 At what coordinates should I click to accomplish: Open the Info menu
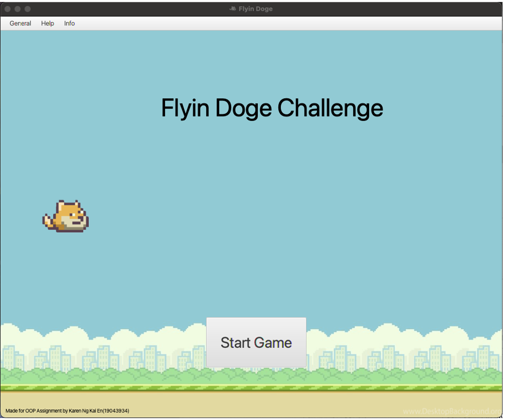click(x=69, y=23)
